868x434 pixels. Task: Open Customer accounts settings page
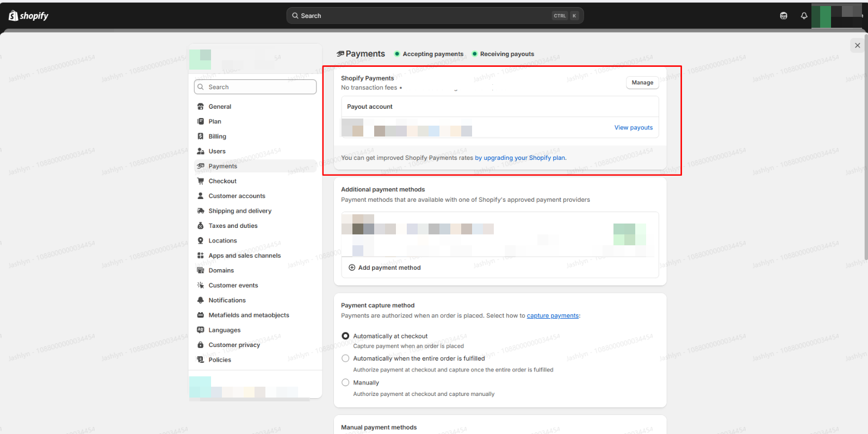(237, 196)
